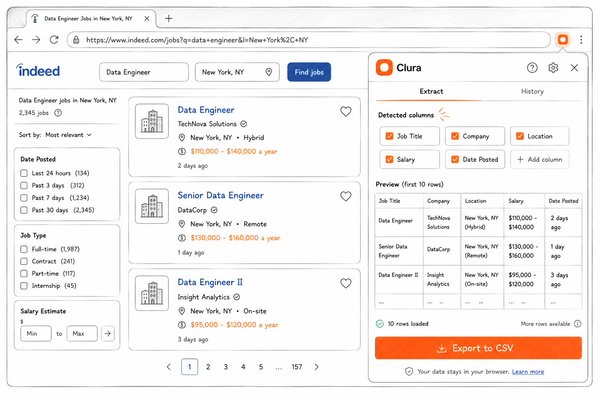Check Part-time job type
600x400 pixels.
point(24,274)
